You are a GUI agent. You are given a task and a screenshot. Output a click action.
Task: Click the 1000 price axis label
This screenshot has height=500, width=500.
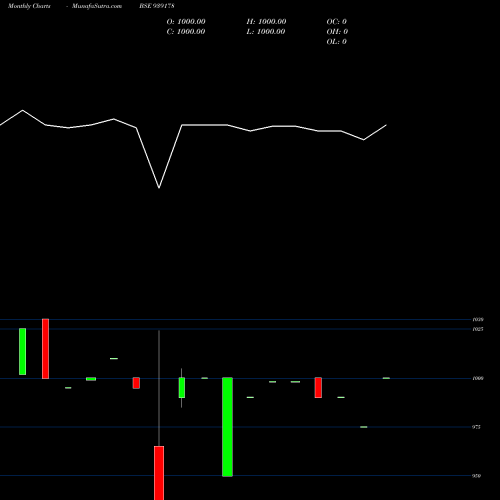[x=478, y=378]
